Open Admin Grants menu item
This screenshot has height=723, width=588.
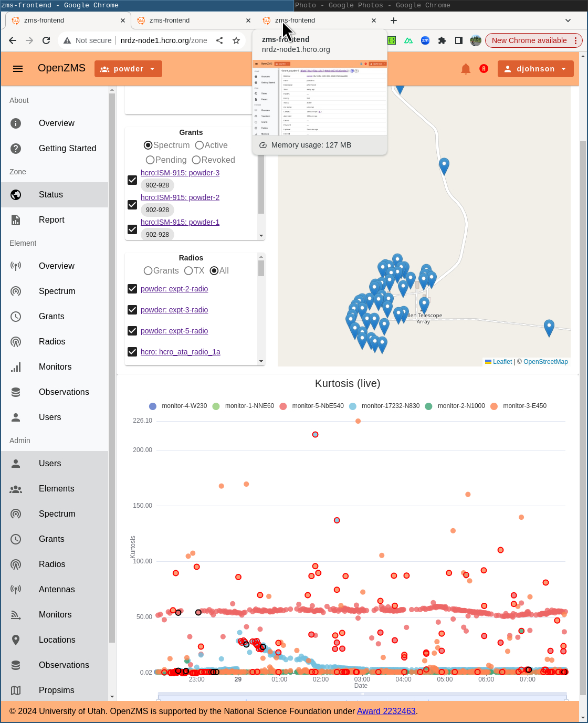[x=55, y=539]
